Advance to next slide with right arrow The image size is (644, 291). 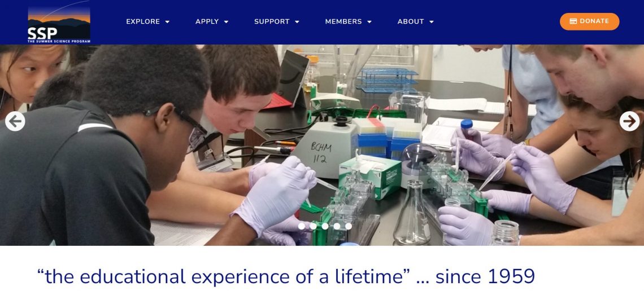pyautogui.click(x=629, y=121)
